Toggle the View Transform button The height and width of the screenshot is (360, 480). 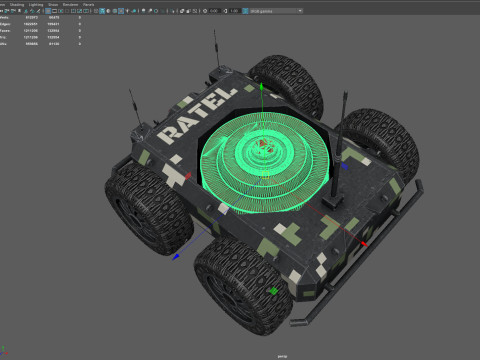[x=245, y=11]
